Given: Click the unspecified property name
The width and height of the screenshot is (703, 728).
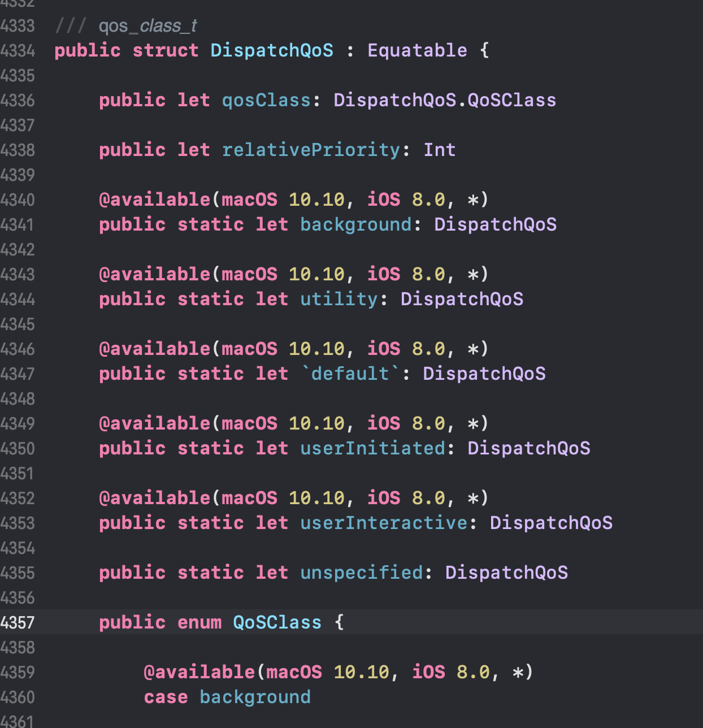Looking at the screenshot, I should [362, 573].
